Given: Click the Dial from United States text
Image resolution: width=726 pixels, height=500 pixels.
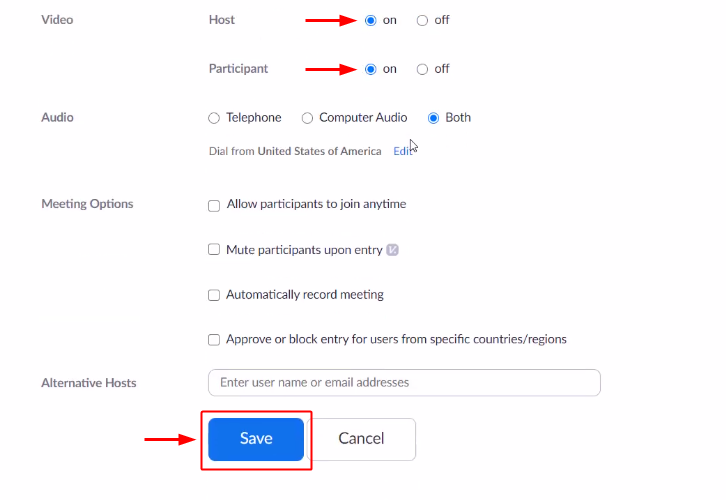Looking at the screenshot, I should pyautogui.click(x=294, y=151).
